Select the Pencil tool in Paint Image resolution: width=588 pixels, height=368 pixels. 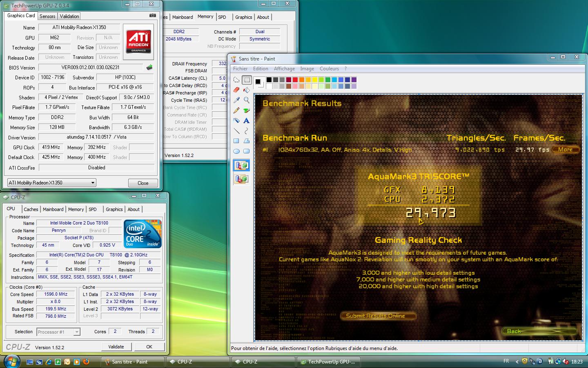(236, 110)
